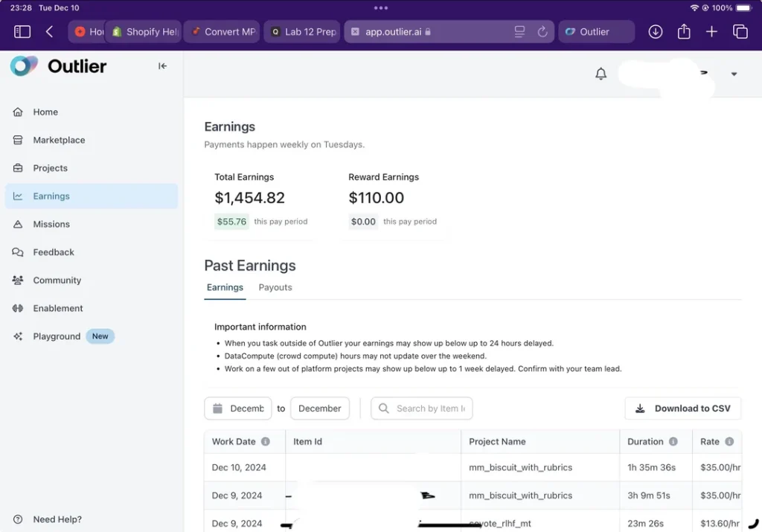
Task: Open a new tab with plus icon
Action: (x=711, y=32)
